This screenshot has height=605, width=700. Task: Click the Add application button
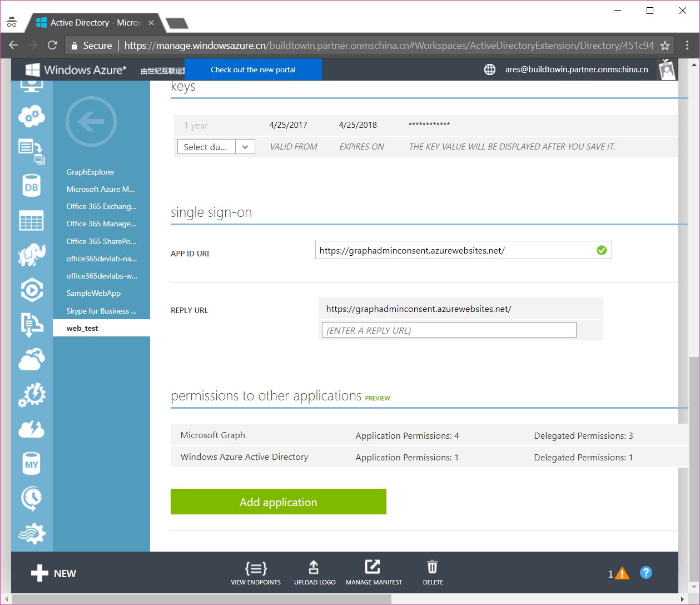pos(278,502)
